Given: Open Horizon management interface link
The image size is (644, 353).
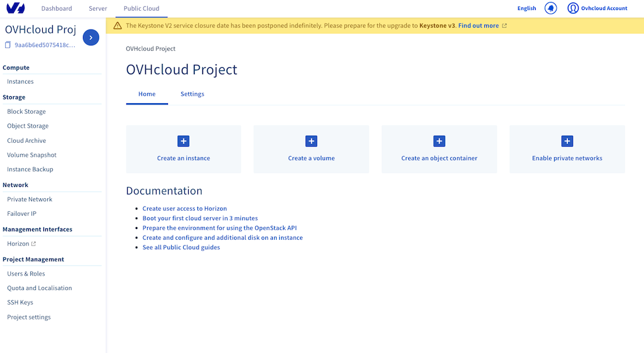Looking at the screenshot, I should (18, 244).
